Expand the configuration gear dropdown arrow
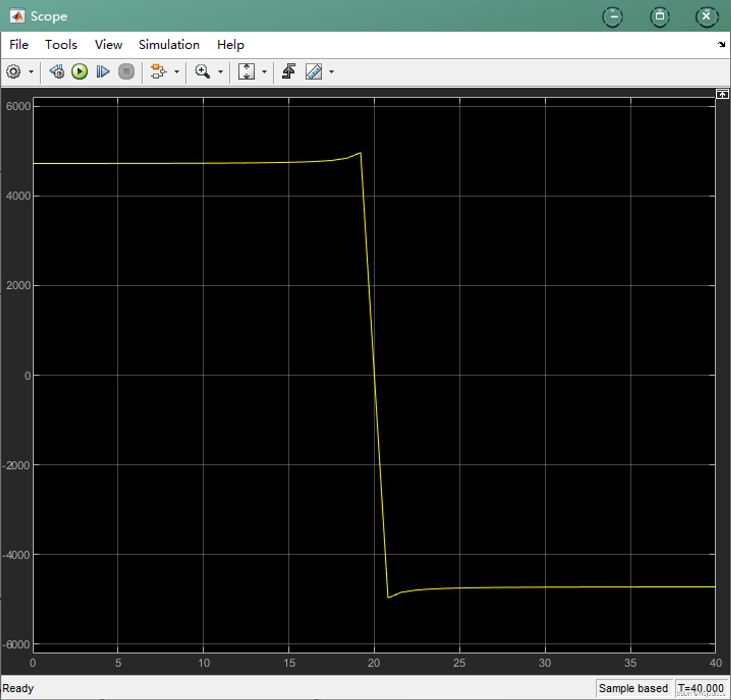Image resolution: width=731 pixels, height=700 pixels. click(x=31, y=72)
